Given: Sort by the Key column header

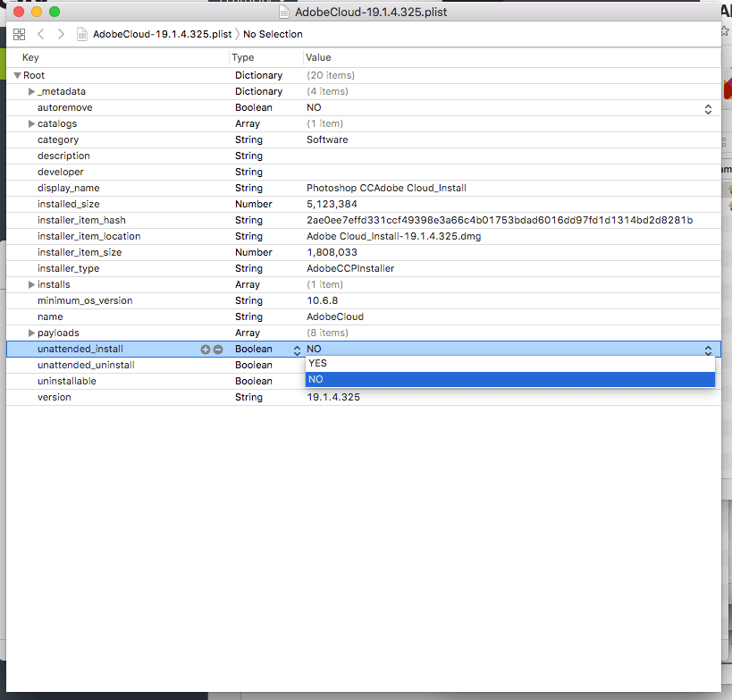Looking at the screenshot, I should click(x=30, y=57).
